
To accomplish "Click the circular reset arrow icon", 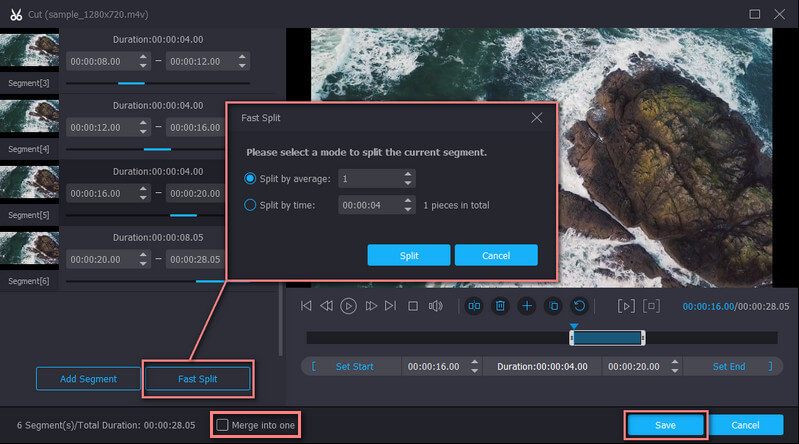I will click(578, 306).
